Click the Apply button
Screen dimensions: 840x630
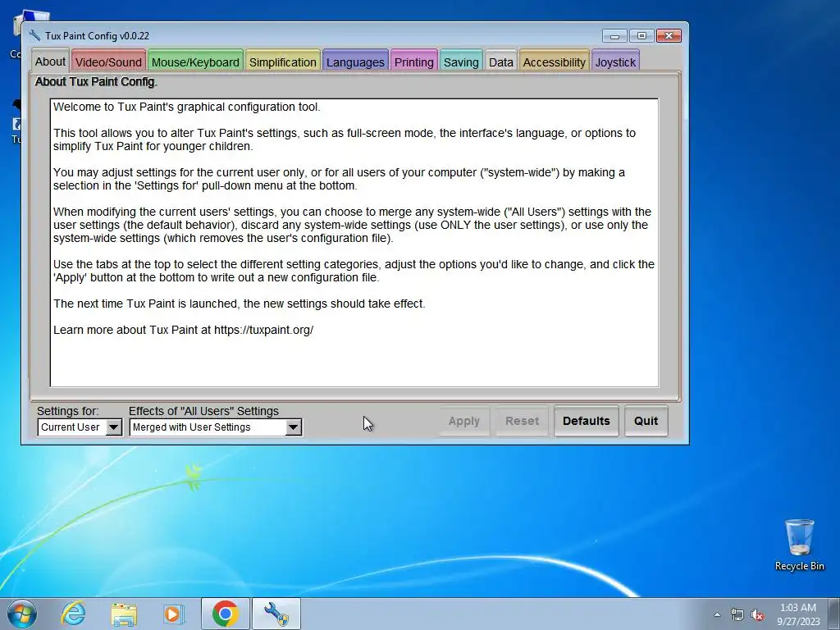click(x=464, y=421)
